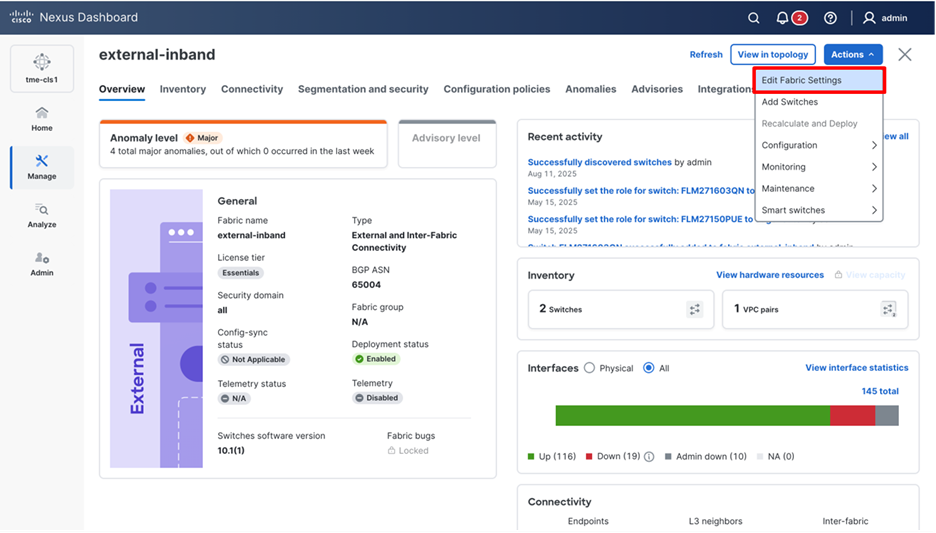Viewport: 936px width, 533px height.
Task: Open activity link for switch FLM27150PUE
Action: pyautogui.click(x=640, y=219)
